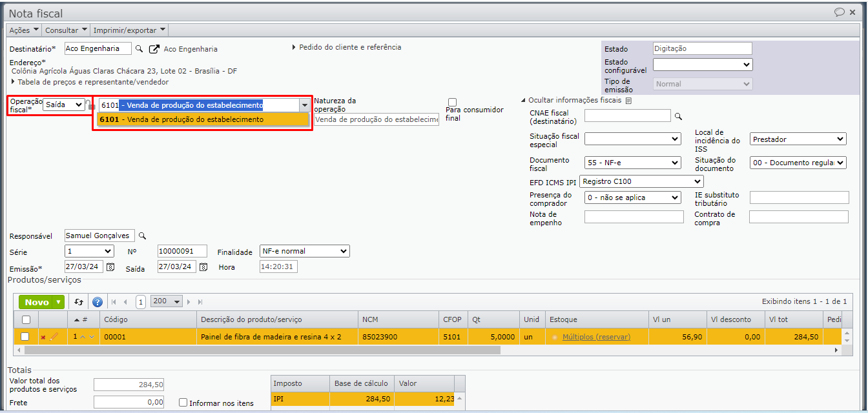868x413 pixels.
Task: Click the Nº field showing 10000091
Action: [x=182, y=251]
